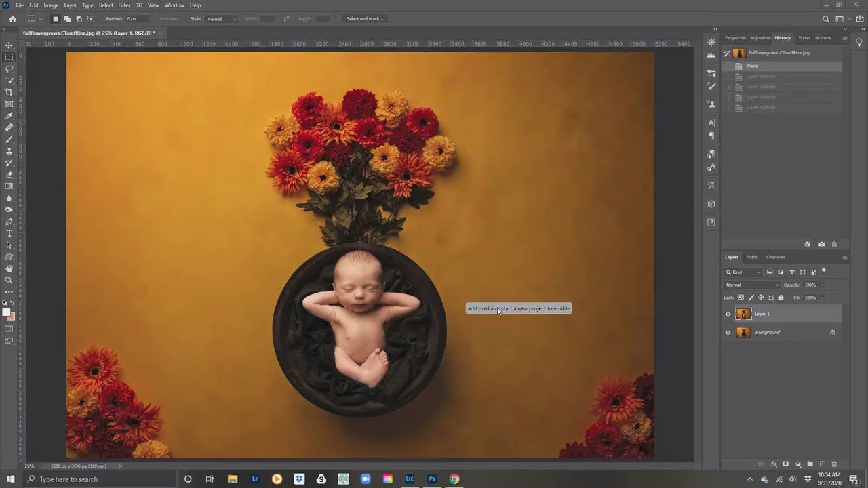Activate the Horizontal Type tool
868x488 pixels.
pos(9,233)
